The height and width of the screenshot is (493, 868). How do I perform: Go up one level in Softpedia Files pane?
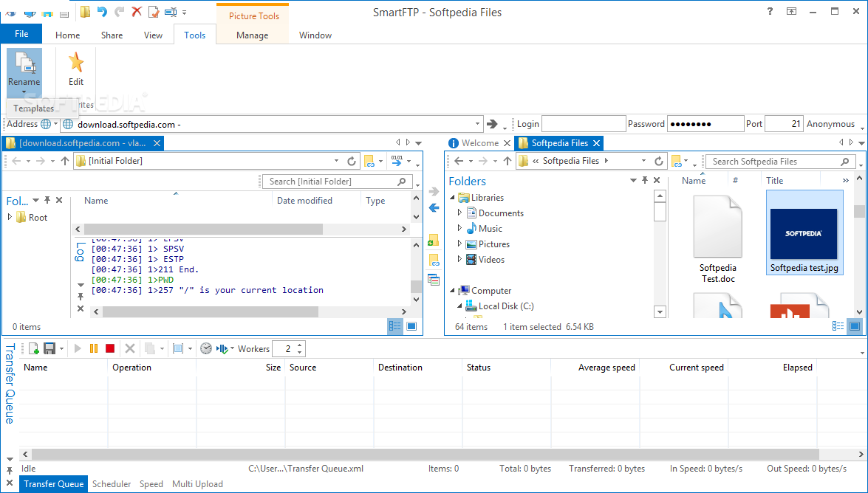coord(507,161)
